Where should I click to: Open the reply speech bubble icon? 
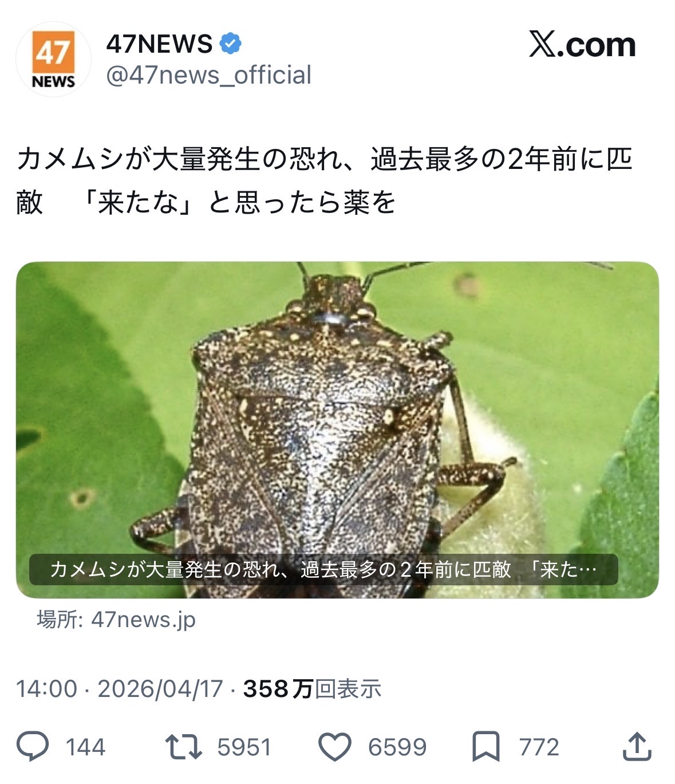pos(33,747)
